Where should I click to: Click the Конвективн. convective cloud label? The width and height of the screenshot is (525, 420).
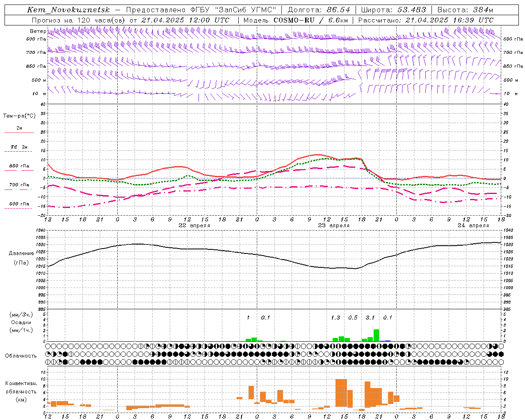[21, 383]
